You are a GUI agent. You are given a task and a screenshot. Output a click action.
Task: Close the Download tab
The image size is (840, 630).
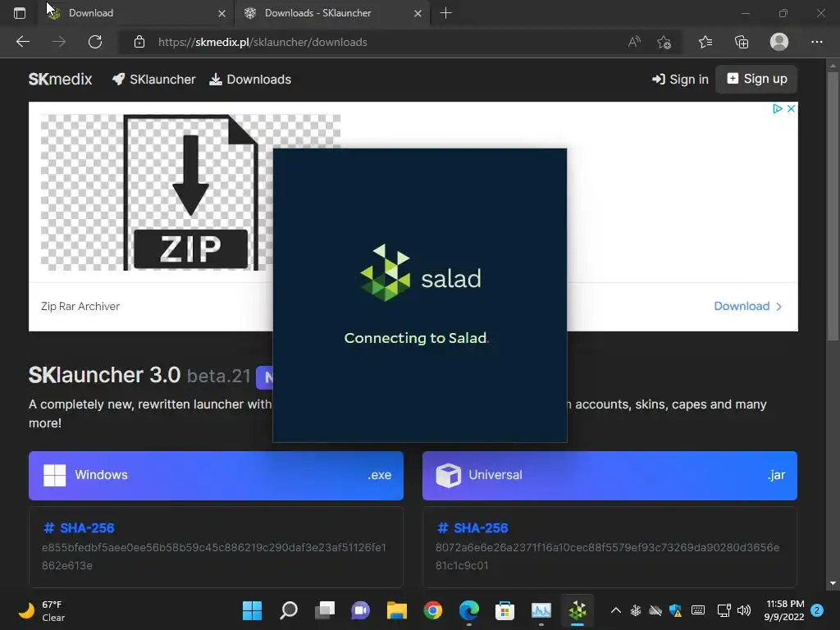[x=221, y=13]
